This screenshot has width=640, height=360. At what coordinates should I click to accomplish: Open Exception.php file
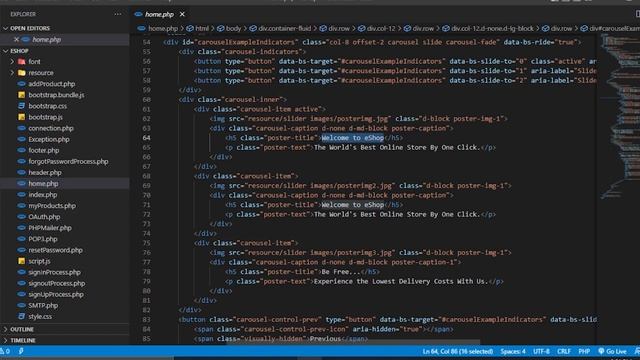[49, 139]
